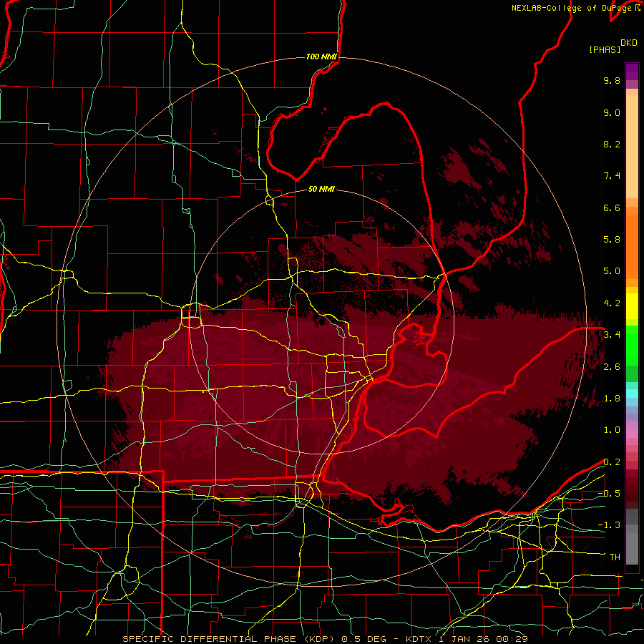Screen dimensions: 644x644
Task: Click the 9.8 scale value
Action: click(x=612, y=80)
